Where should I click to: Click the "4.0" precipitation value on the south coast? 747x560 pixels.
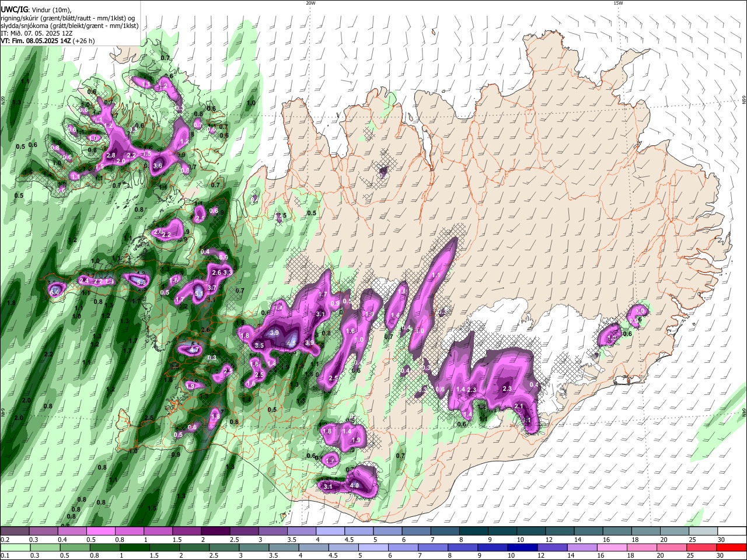click(354, 485)
